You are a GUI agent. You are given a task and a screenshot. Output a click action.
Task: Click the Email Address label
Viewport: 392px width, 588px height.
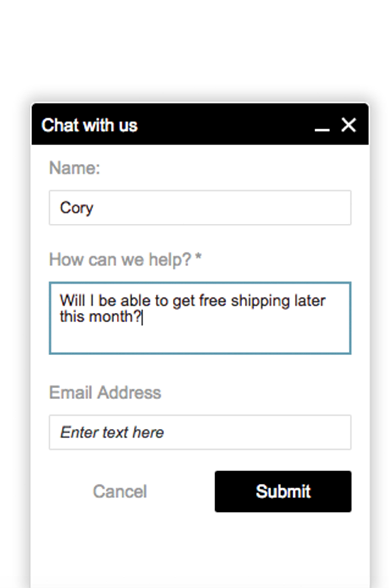tap(105, 392)
